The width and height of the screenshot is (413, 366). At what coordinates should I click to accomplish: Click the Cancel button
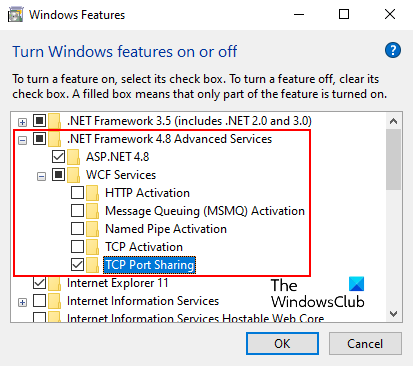tap(365, 343)
